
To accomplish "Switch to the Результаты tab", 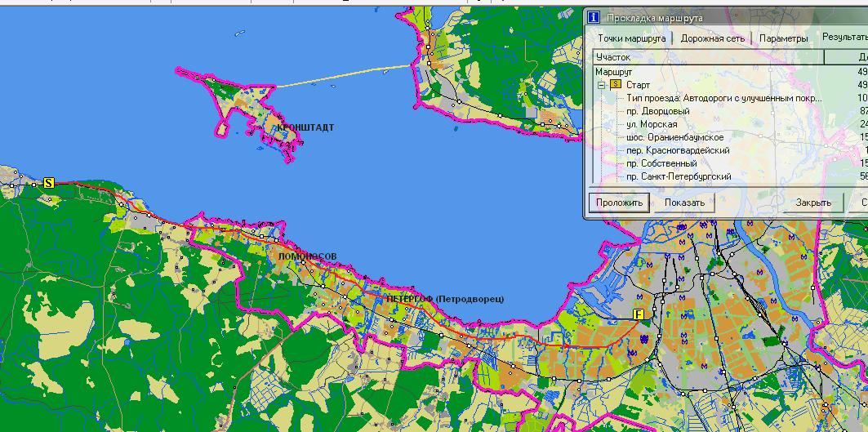I will [x=844, y=38].
